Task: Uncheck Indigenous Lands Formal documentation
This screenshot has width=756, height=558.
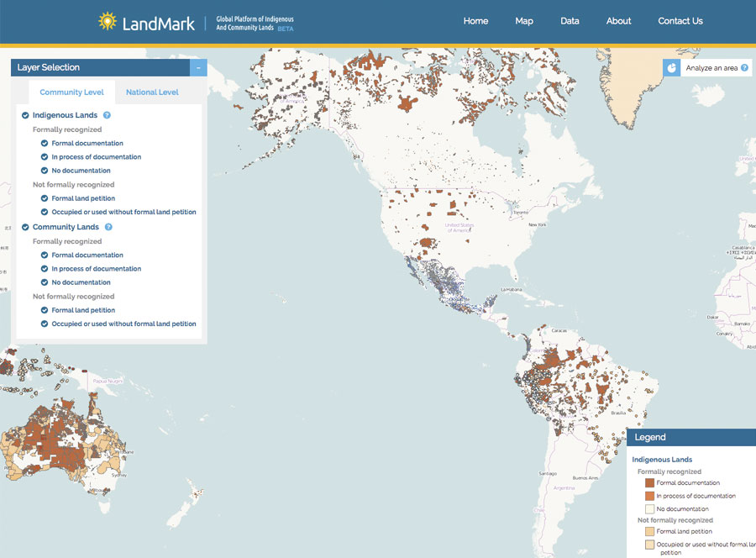Action: 45,143
